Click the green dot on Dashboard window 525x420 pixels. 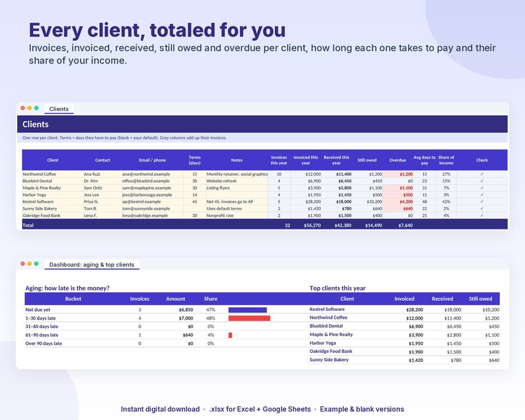click(36, 264)
